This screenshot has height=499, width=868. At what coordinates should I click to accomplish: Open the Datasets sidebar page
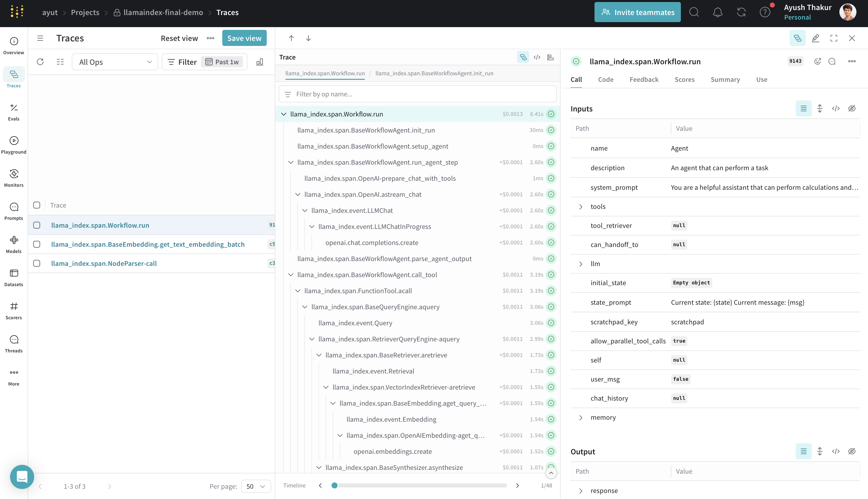(x=14, y=278)
